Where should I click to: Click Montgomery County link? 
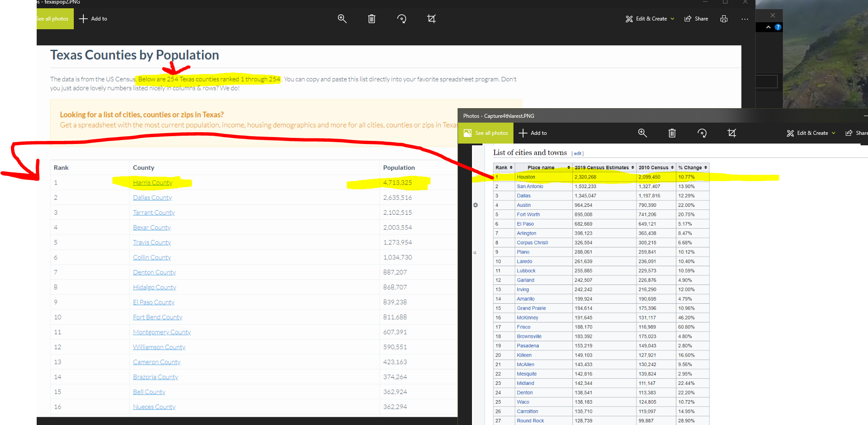(x=162, y=332)
